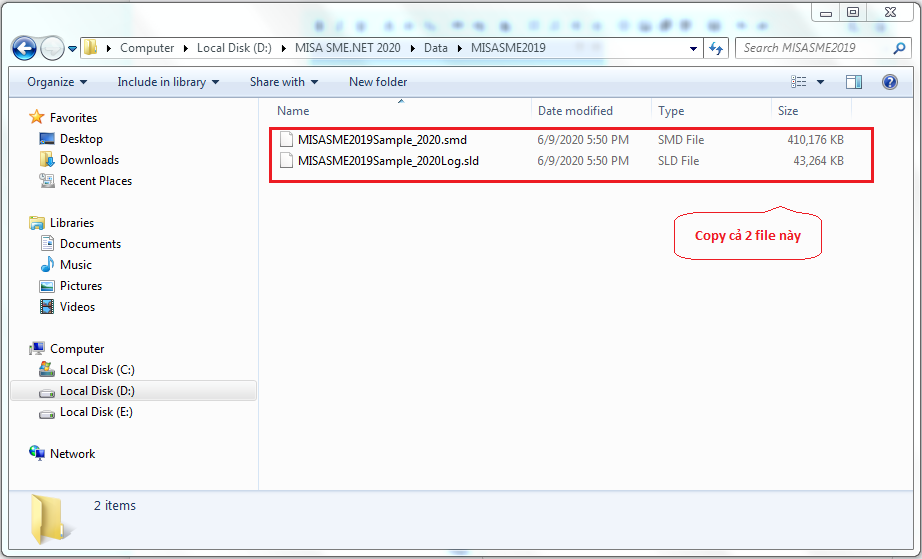Toggle the preview pane
The height and width of the screenshot is (559, 922).
(x=854, y=82)
